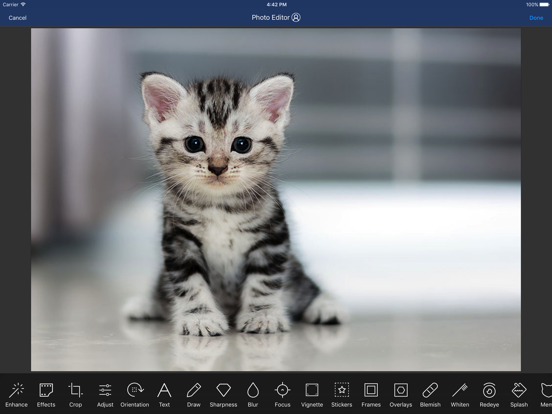Select the Whiten toothbrush tool
Viewport: 552px width, 414px height.
click(x=460, y=395)
